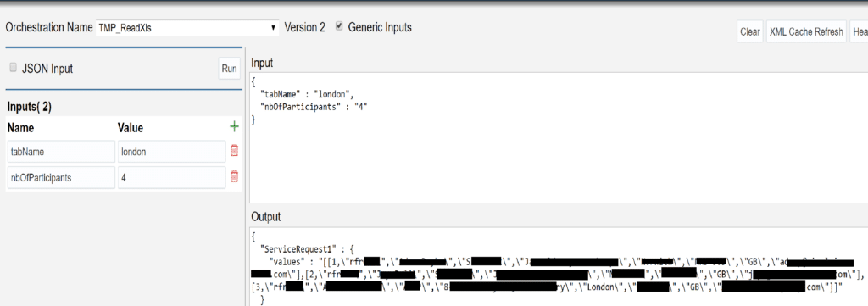Click inside the Input JSON text area
Image resolution: width=868 pixels, height=306 pixels.
pyautogui.click(x=559, y=138)
